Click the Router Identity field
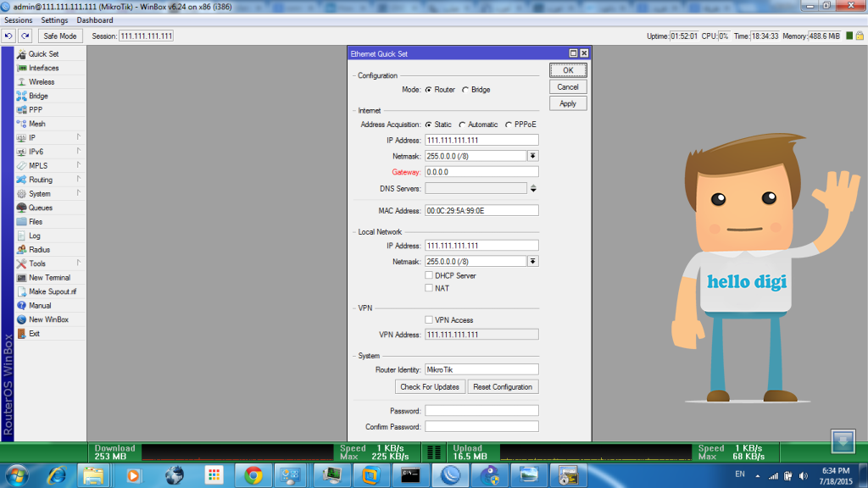The image size is (868, 488). (481, 369)
